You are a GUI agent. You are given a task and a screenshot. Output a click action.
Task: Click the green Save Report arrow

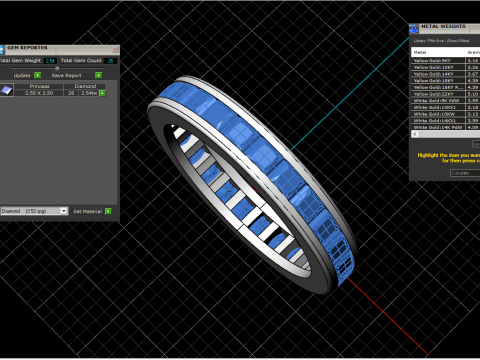[98, 75]
